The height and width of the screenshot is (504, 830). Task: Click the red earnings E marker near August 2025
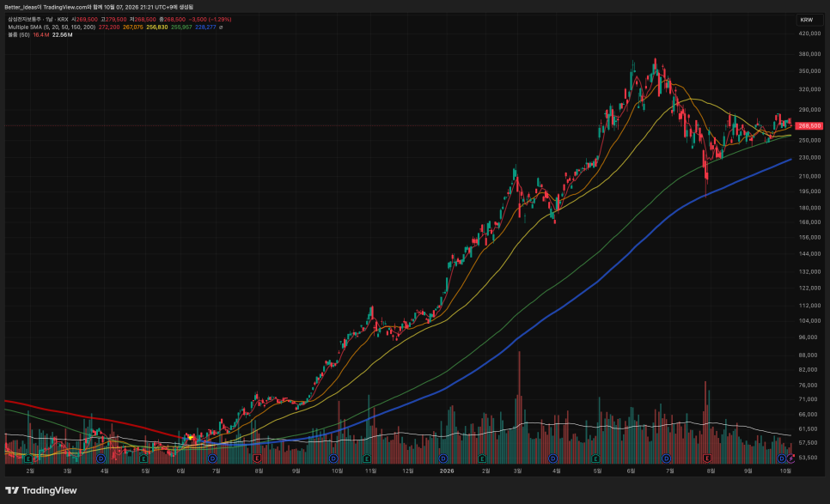(257, 458)
